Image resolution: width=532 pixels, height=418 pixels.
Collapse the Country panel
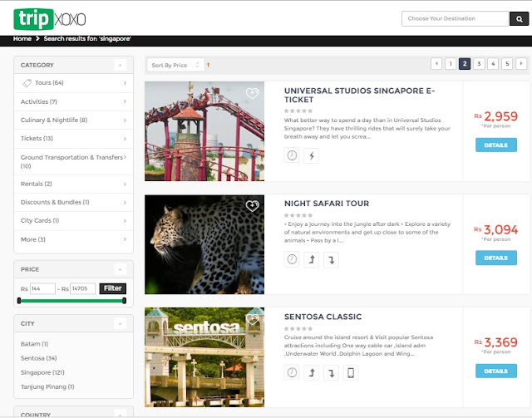(x=120, y=414)
